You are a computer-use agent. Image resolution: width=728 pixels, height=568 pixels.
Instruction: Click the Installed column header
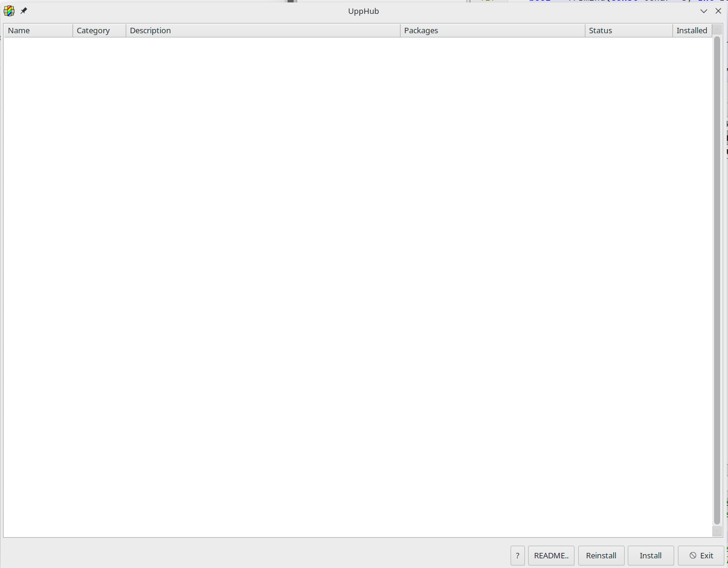pos(692,30)
